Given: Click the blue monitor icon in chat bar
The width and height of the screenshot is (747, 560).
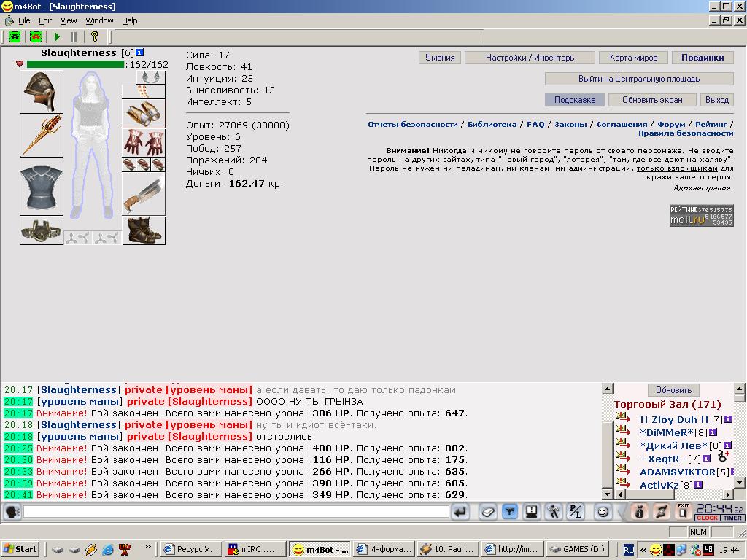Looking at the screenshot, I should [x=531, y=512].
